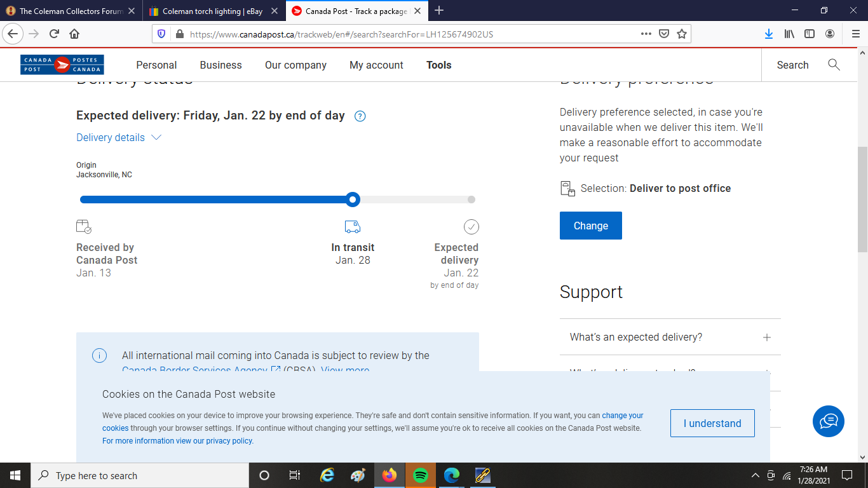Screen dimensions: 868x488
Task: Click the expected delivery help question icon
Action: (360, 116)
